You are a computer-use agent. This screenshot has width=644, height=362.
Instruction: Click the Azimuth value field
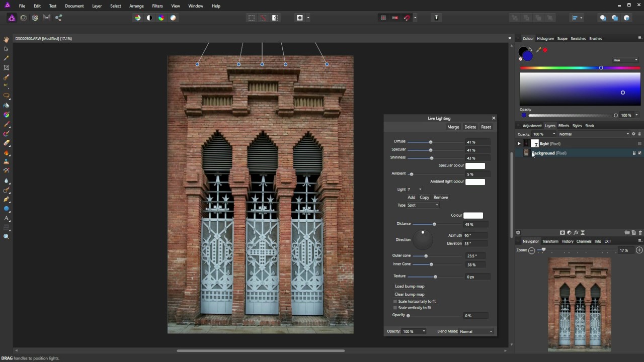coord(475,235)
